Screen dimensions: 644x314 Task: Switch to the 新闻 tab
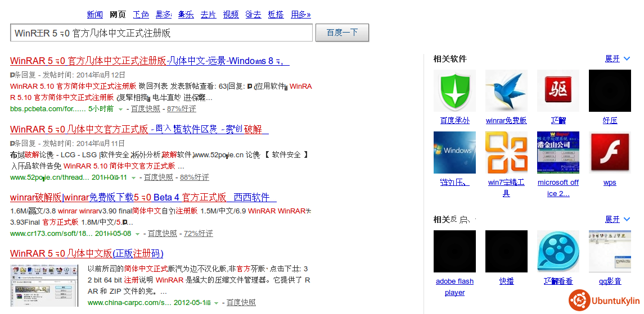click(x=95, y=15)
